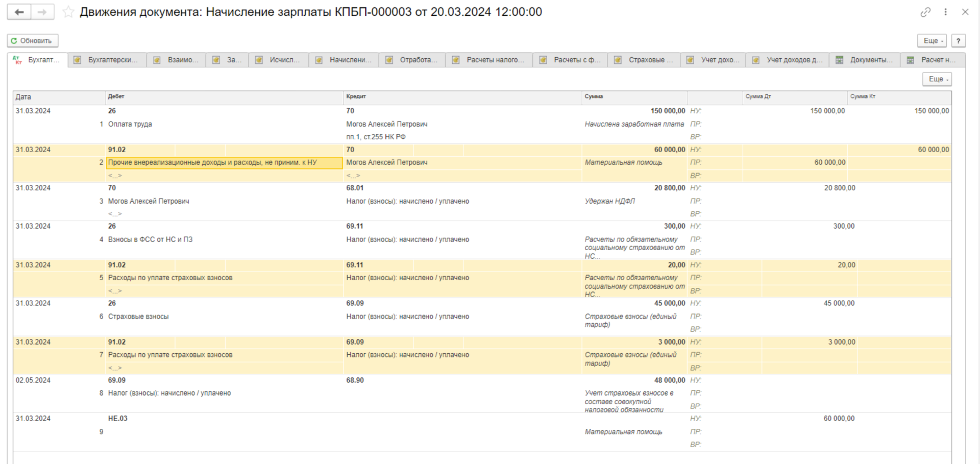
Task: Click the register icon on Отработа... tab
Action: [x=389, y=60]
